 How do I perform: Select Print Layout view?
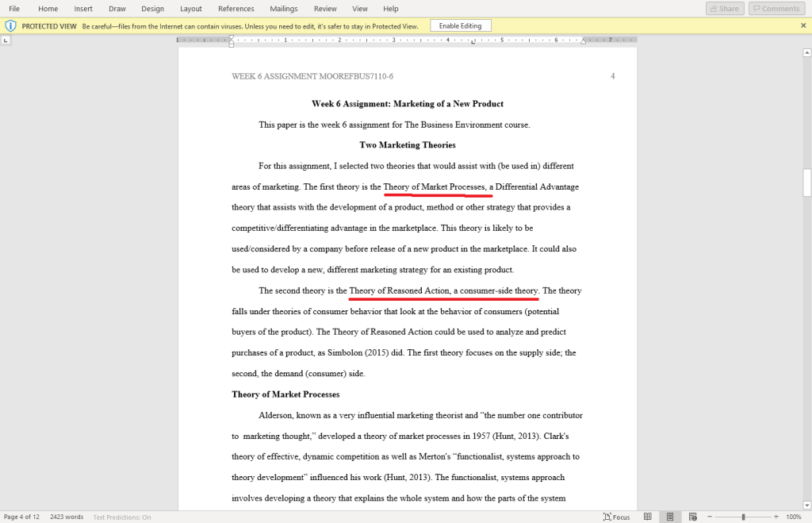(x=670, y=517)
